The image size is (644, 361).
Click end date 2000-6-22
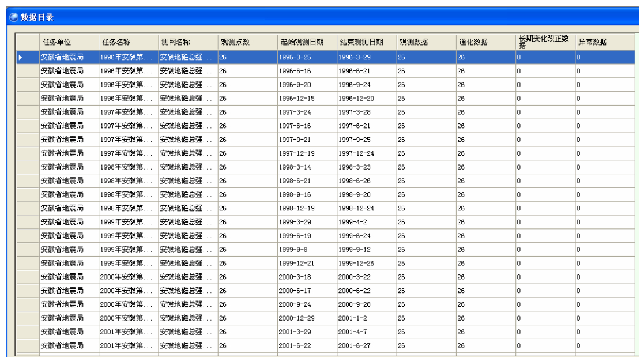pyautogui.click(x=367, y=291)
